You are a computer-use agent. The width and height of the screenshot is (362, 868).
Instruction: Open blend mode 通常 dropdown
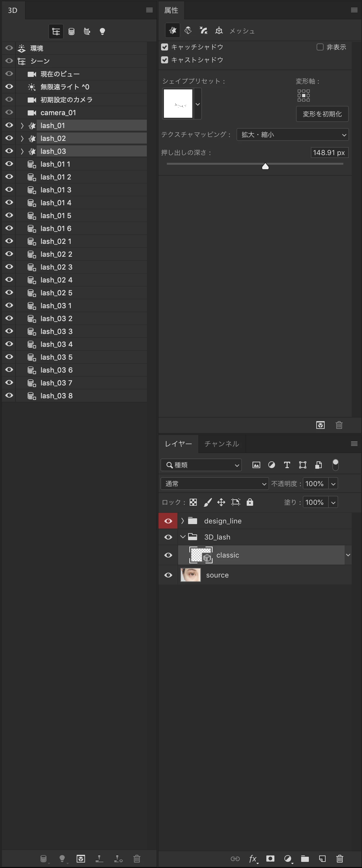(214, 484)
